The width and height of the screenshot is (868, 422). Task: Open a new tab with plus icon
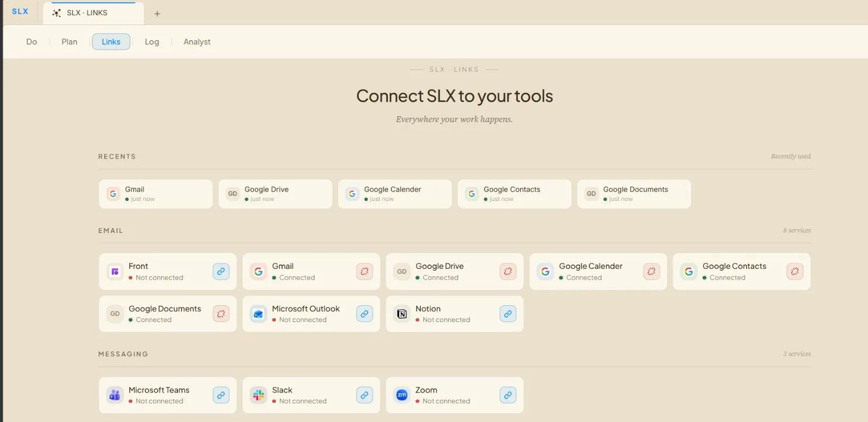pyautogui.click(x=157, y=14)
